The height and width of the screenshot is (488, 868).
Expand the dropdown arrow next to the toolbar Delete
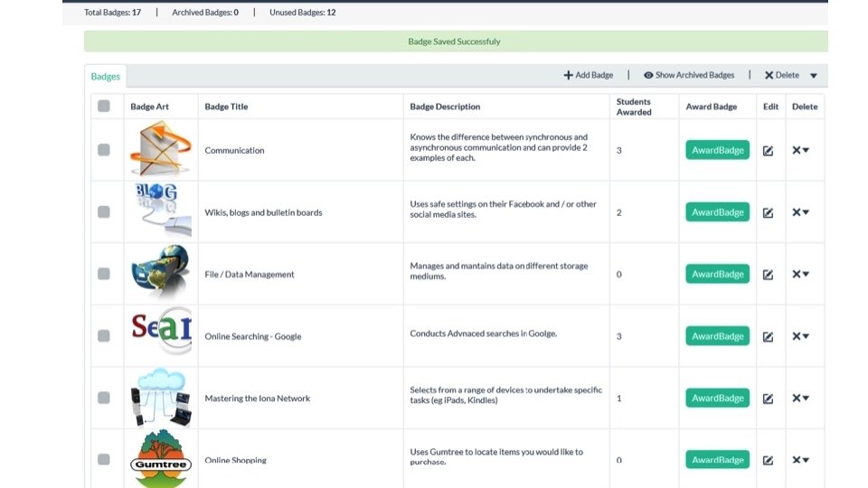813,76
